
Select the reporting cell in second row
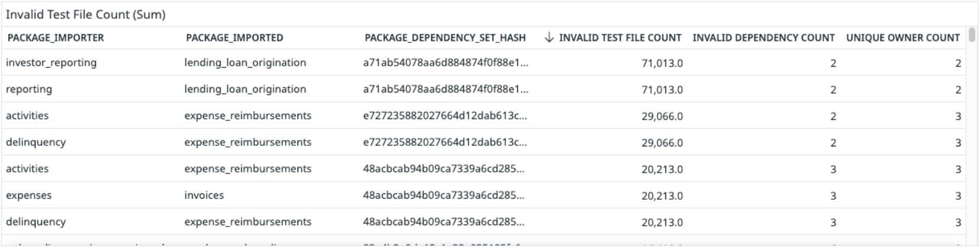[x=29, y=90]
